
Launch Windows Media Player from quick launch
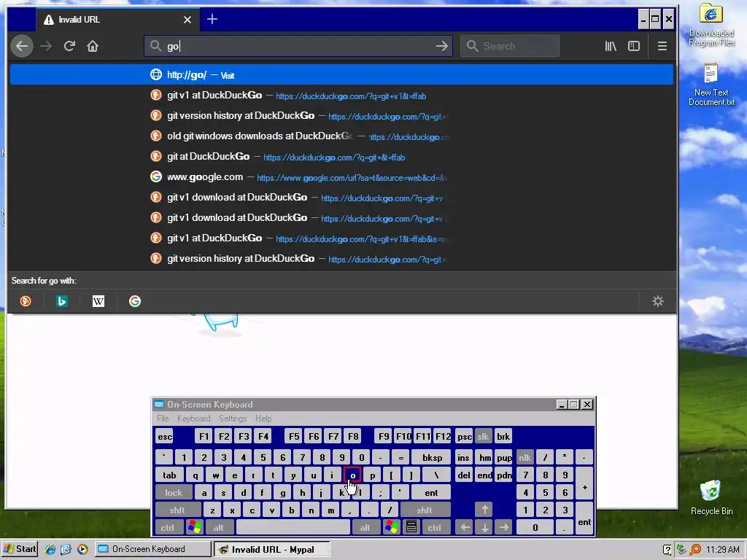[82, 549]
